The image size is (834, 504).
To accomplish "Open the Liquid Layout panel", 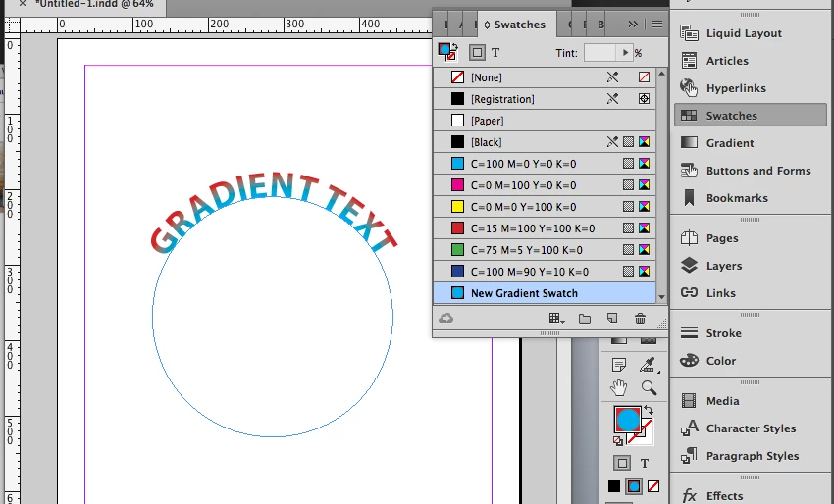I will [751, 33].
